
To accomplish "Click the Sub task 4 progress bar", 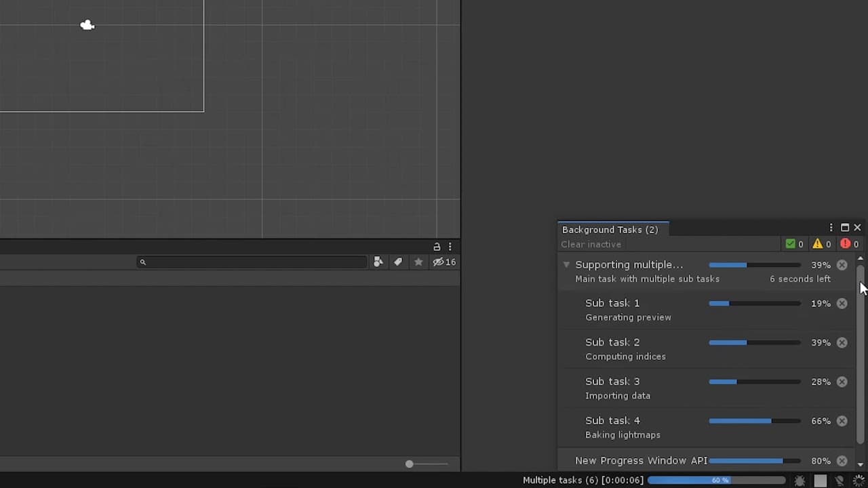I will [755, 422].
